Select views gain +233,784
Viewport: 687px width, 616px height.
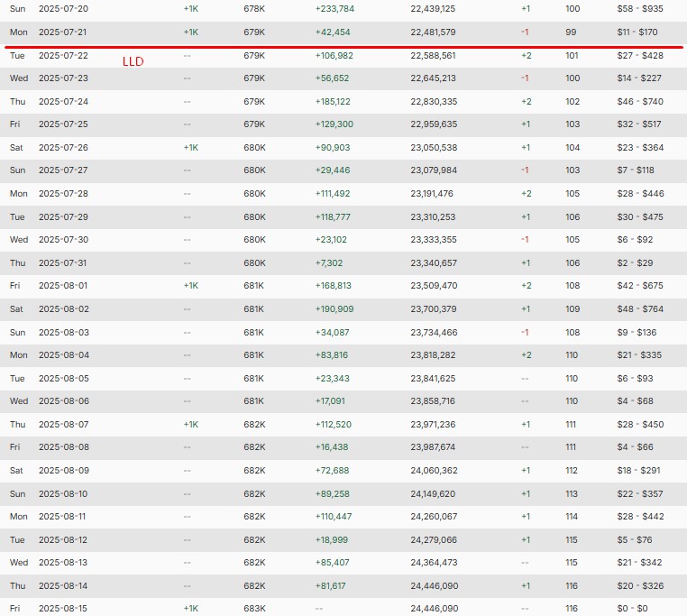click(334, 9)
